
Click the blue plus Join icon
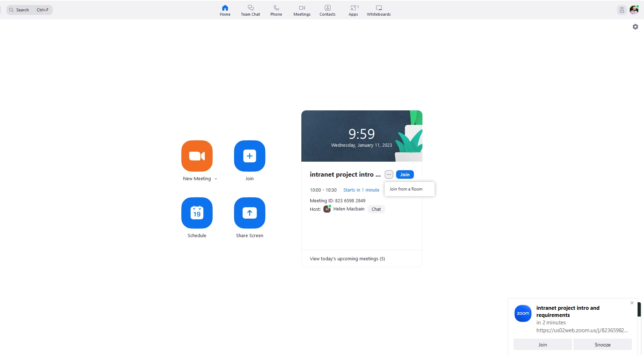[250, 156]
